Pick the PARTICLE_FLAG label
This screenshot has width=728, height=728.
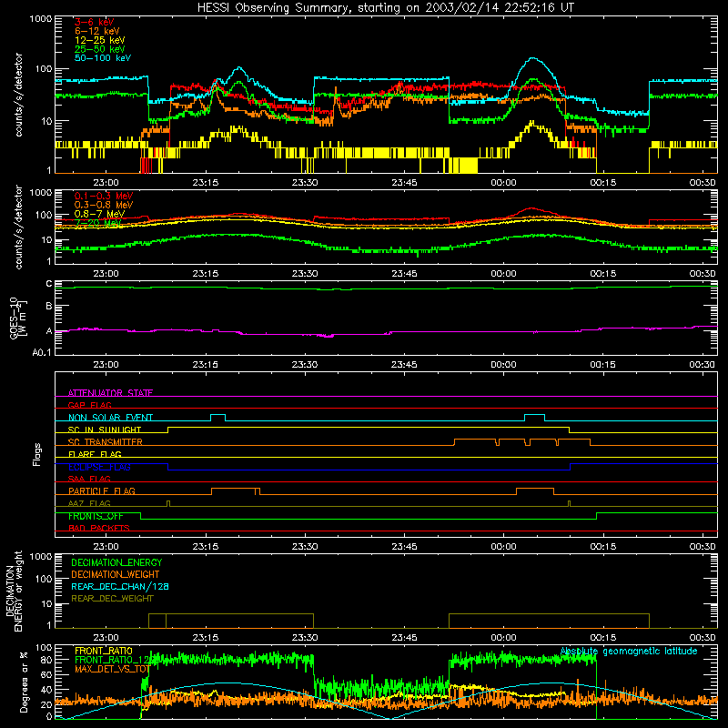pyautogui.click(x=102, y=490)
